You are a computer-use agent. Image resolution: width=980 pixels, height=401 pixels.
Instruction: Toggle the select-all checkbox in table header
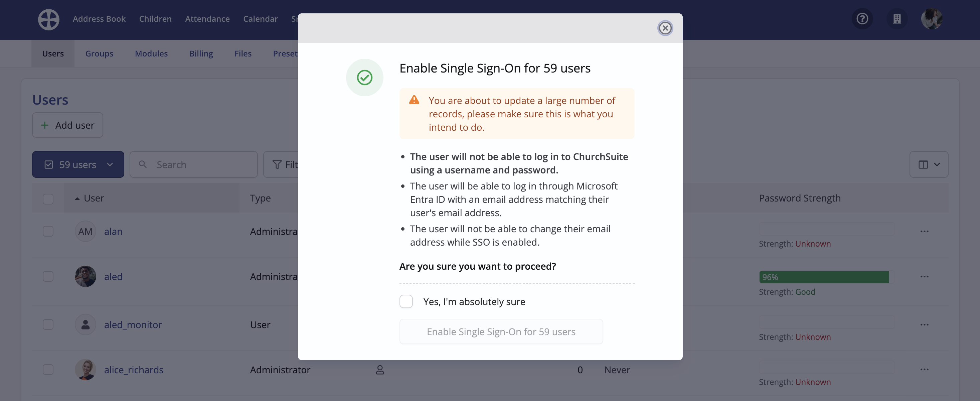[48, 198]
